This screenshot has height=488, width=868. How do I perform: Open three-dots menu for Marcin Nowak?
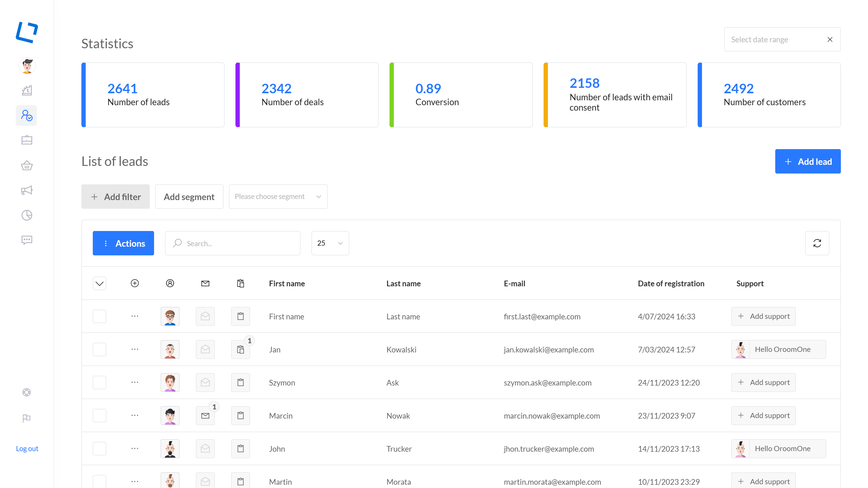135,416
